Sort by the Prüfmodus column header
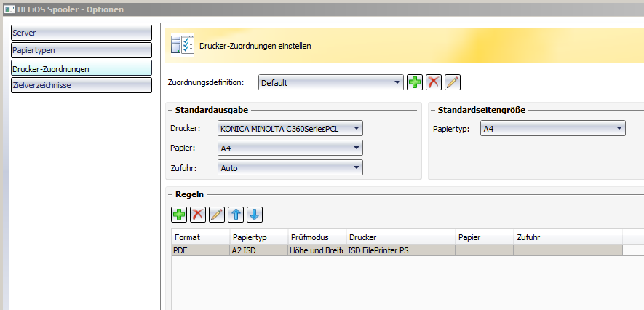This screenshot has height=310, width=644. (317, 237)
